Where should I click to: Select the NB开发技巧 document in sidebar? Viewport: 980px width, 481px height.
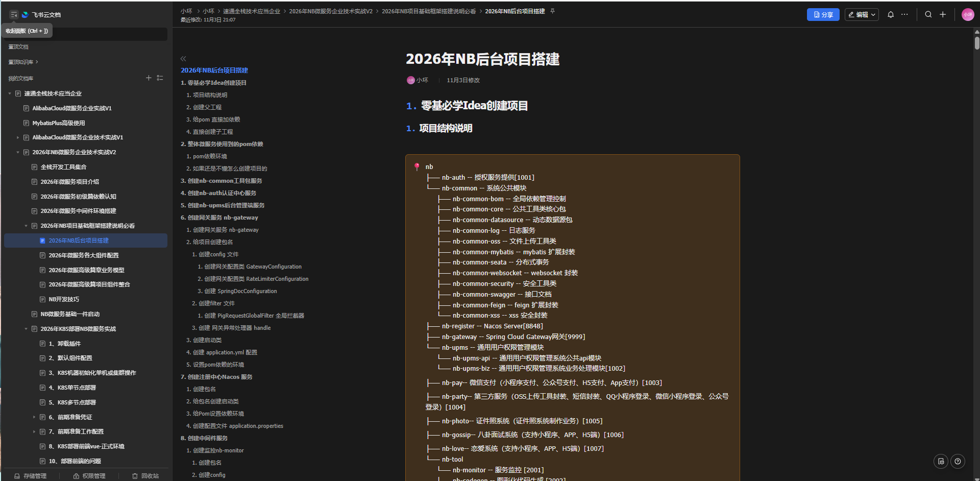[x=64, y=300]
